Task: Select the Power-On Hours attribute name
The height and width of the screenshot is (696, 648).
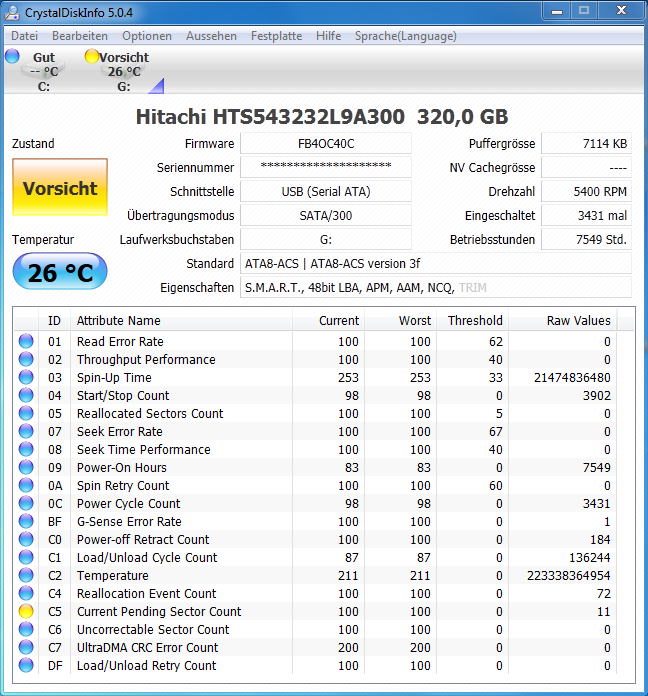Action: 122,467
